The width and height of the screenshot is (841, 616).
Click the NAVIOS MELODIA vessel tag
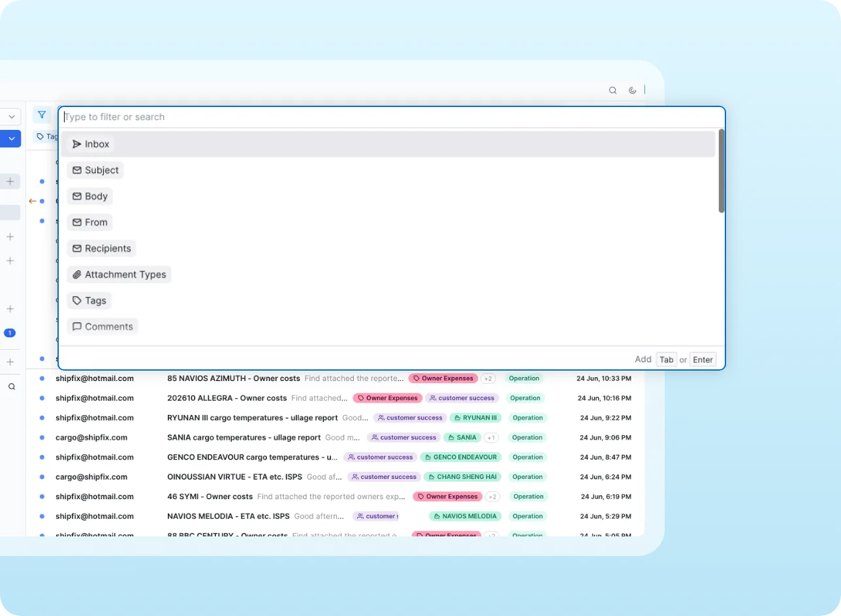click(x=466, y=516)
